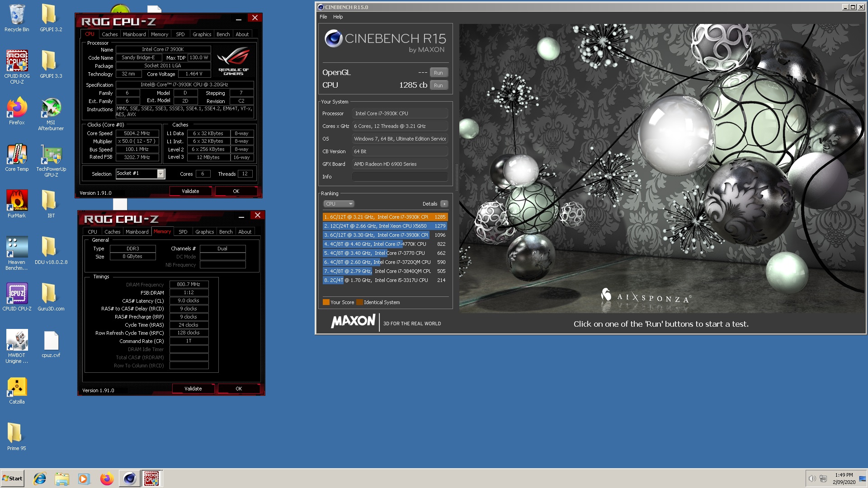The image size is (868, 488).
Task: Open the Cinebench File menu
Action: 323,17
